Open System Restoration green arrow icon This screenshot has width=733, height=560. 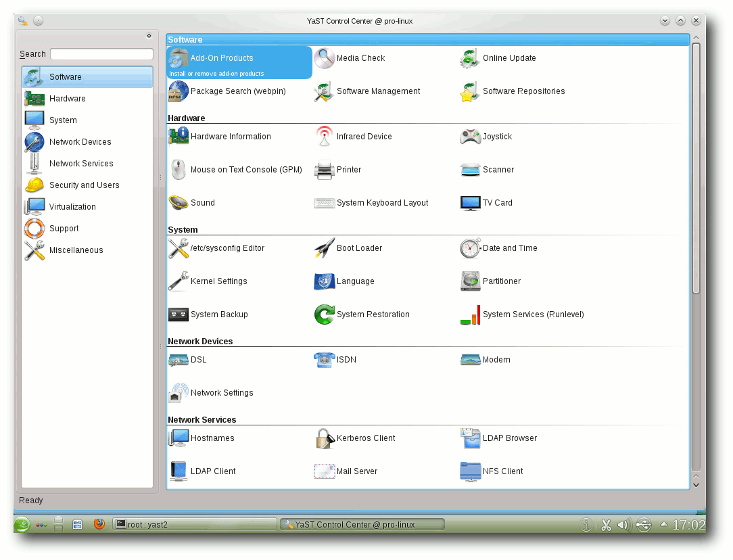(324, 314)
